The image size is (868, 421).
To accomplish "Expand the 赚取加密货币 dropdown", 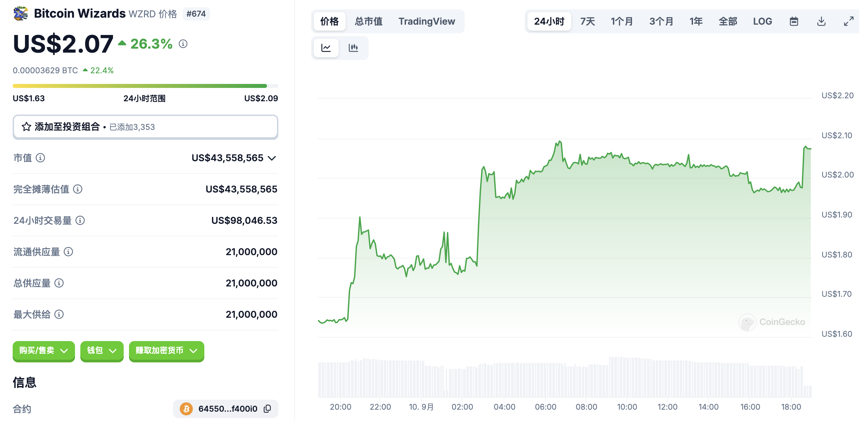I will pyautogui.click(x=166, y=351).
